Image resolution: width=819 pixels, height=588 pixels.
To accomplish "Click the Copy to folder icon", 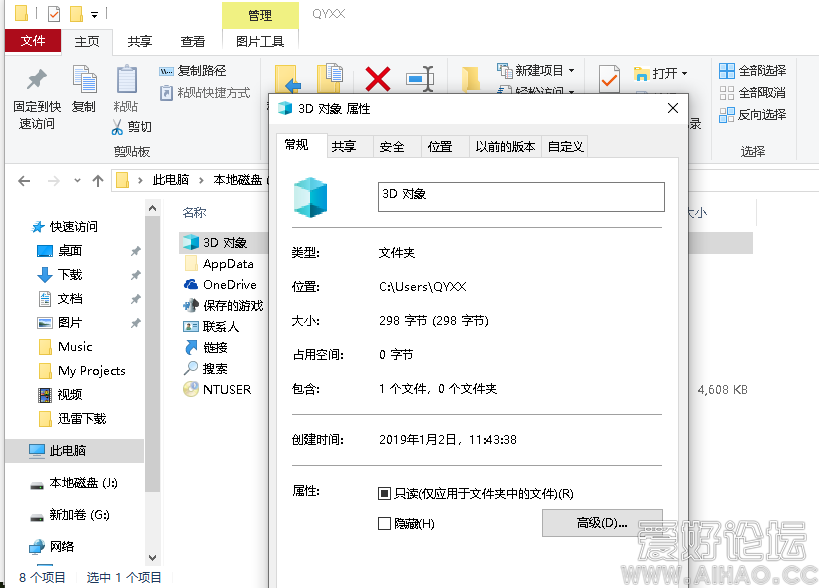I will point(330,77).
